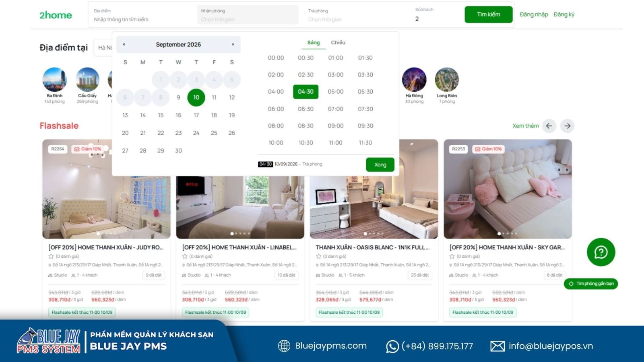Click the '10 đã đặt' booking badge
Screen dimensions: 644x362
[x=286, y=275]
